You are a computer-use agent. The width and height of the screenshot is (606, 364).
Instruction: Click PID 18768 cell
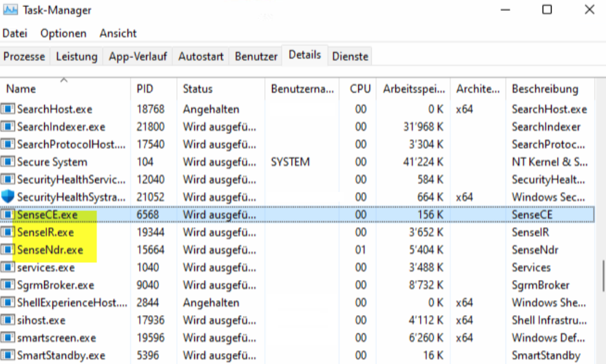pyautogui.click(x=150, y=109)
